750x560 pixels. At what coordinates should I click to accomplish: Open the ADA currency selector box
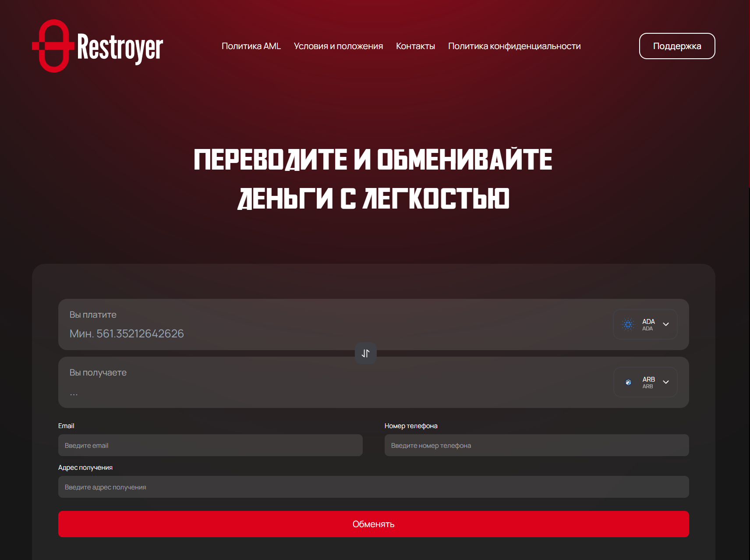click(645, 324)
